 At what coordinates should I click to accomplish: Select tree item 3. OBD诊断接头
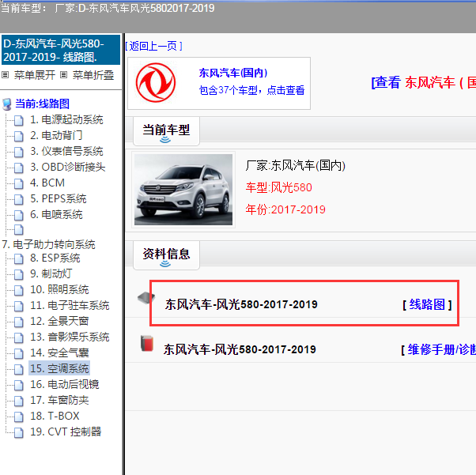coord(67,168)
